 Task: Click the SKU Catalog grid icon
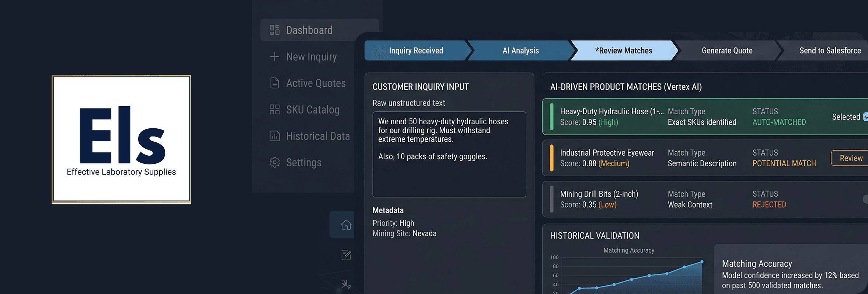coord(275,110)
